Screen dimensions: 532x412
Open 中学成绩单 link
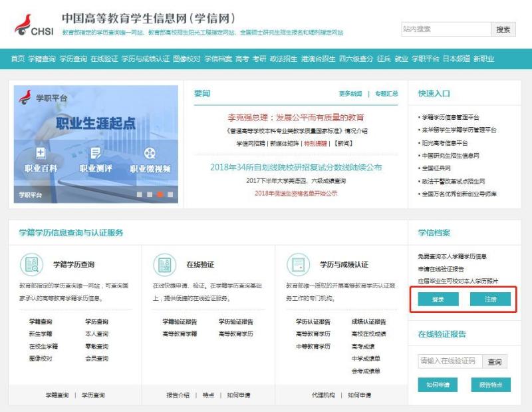(366, 358)
